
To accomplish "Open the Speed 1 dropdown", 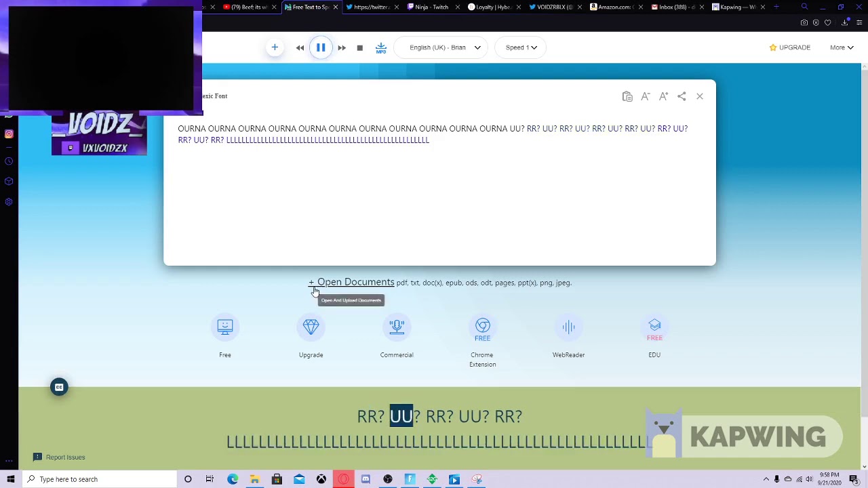I will pos(521,47).
